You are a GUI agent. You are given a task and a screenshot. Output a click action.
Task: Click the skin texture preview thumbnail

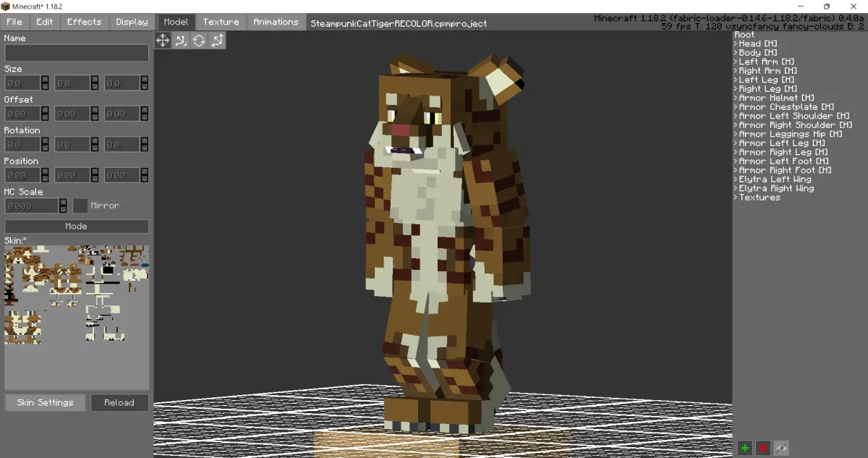77,318
